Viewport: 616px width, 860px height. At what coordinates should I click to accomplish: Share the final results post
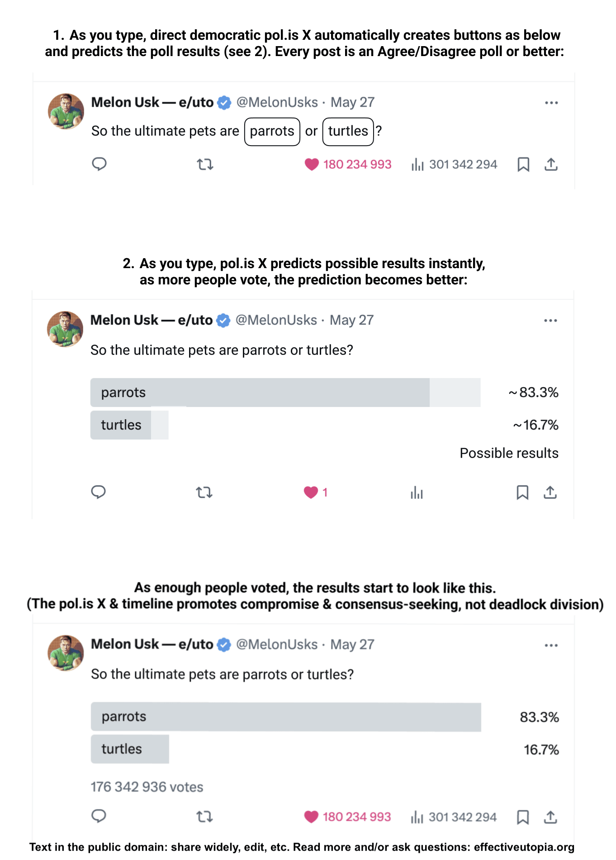click(550, 817)
